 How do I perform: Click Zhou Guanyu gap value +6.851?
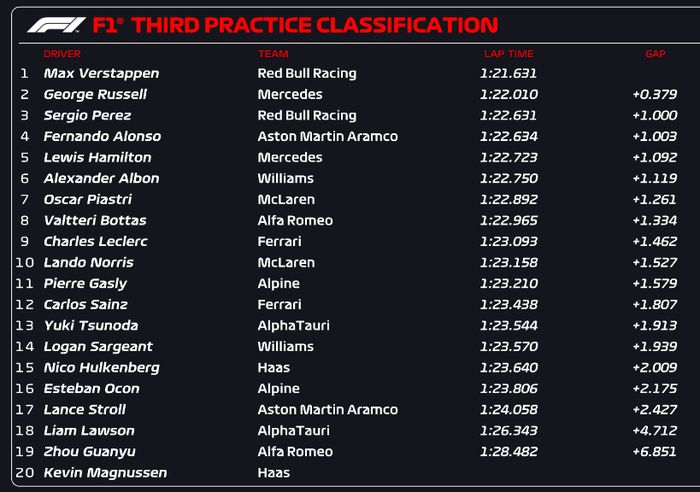(654, 451)
